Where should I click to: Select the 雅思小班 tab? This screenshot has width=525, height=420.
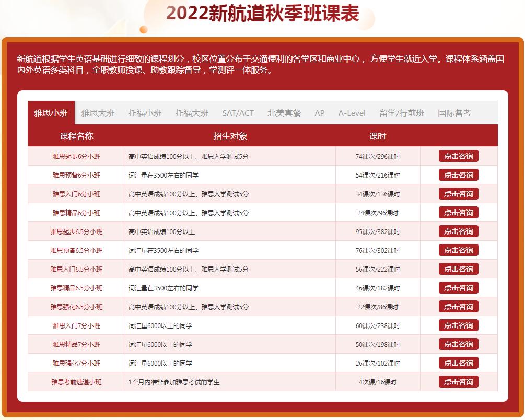coord(51,113)
